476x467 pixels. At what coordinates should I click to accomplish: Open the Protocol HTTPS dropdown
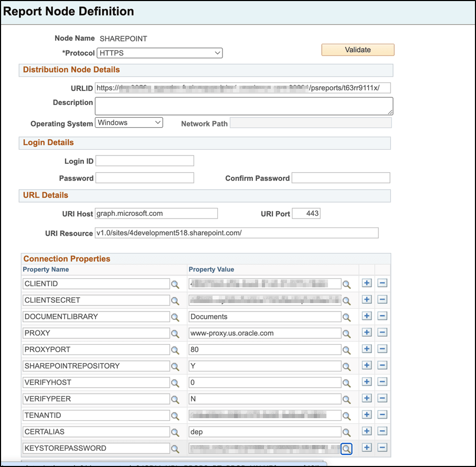tap(160, 53)
